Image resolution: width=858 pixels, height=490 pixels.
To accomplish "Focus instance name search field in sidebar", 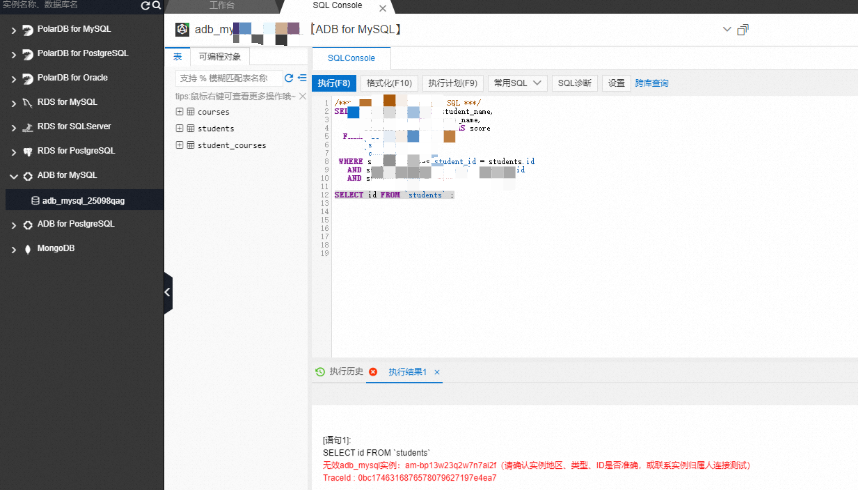I will coord(69,5).
